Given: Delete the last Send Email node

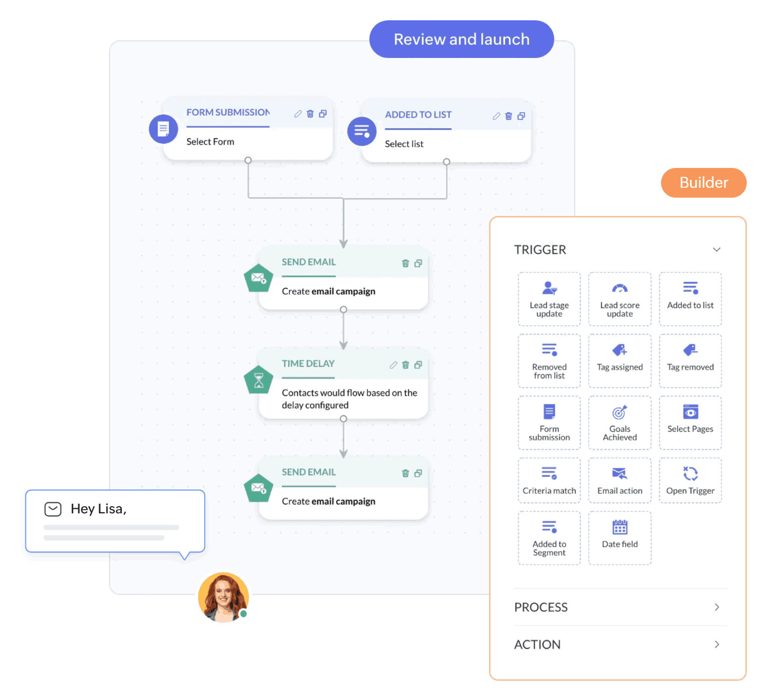Looking at the screenshot, I should point(405,474).
